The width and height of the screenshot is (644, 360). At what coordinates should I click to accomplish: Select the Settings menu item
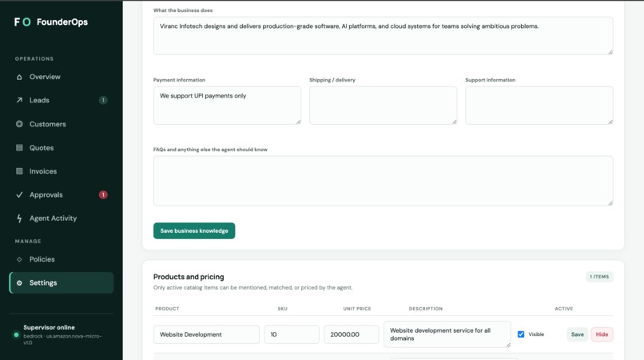(x=62, y=282)
